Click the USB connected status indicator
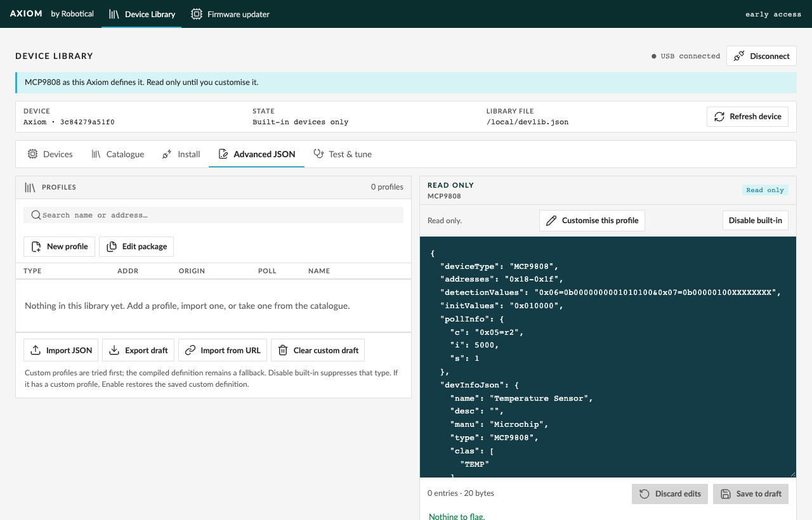This screenshot has height=520, width=812. click(x=686, y=56)
